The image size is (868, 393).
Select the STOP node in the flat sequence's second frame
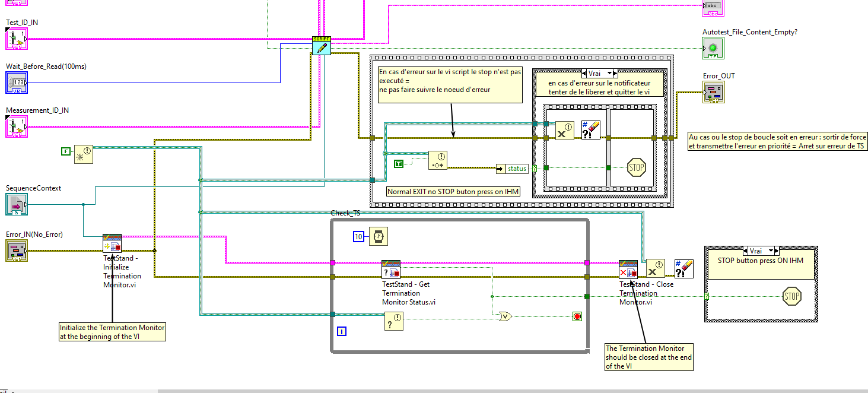(636, 167)
